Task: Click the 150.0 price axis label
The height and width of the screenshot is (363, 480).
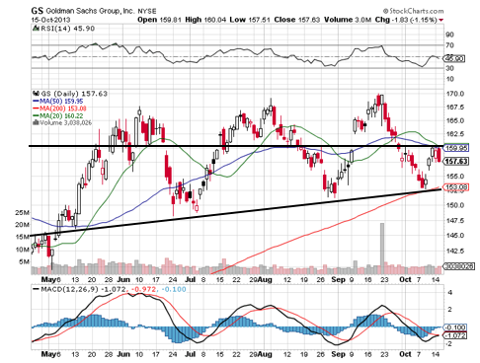Action: (x=455, y=205)
